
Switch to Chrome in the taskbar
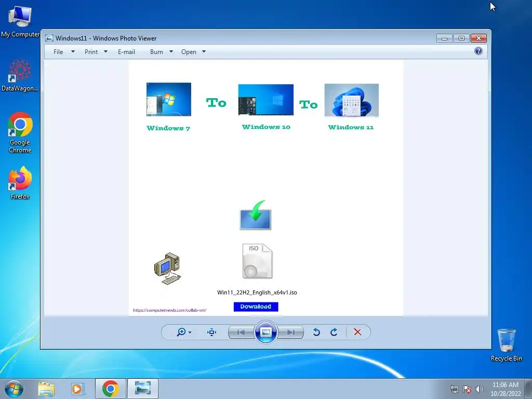(111, 389)
